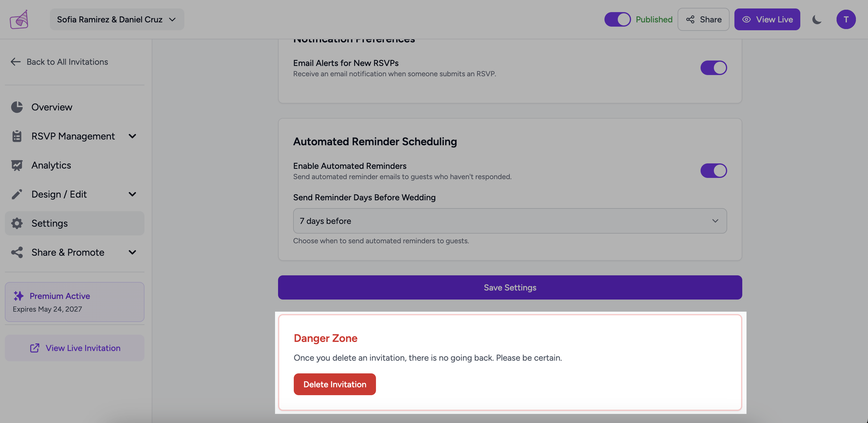Viewport: 868px width, 423px height.
Task: Click Expires May 24, 2027 text
Action: [x=47, y=309]
